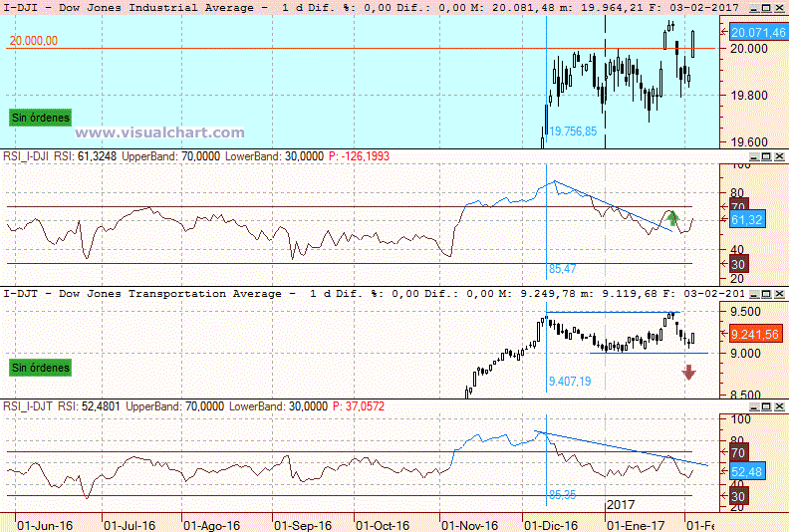Viewport: 789px width, 532px height.
Task: Close the I-DJT Transportation Average chart panel
Action: (779, 294)
